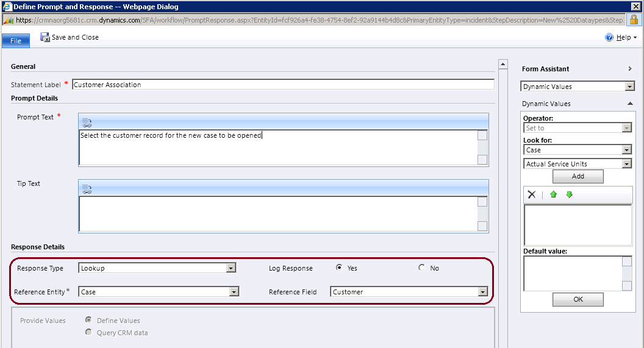Click the blue Help question mark icon

(609, 38)
